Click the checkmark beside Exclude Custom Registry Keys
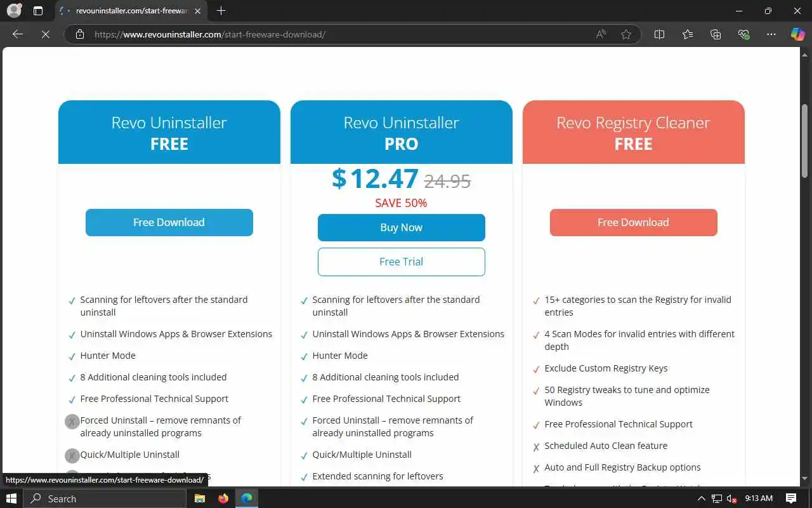Screen dimensions: 812x508 [537, 370]
